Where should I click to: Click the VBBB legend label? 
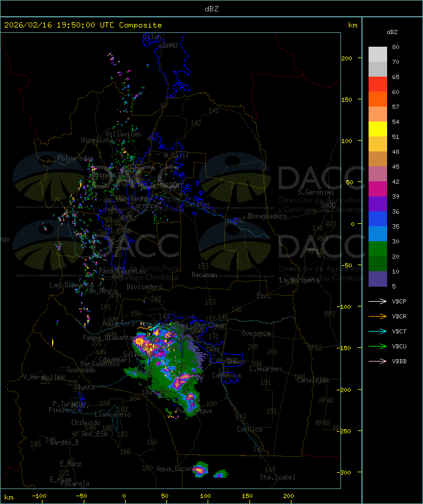[x=399, y=362]
